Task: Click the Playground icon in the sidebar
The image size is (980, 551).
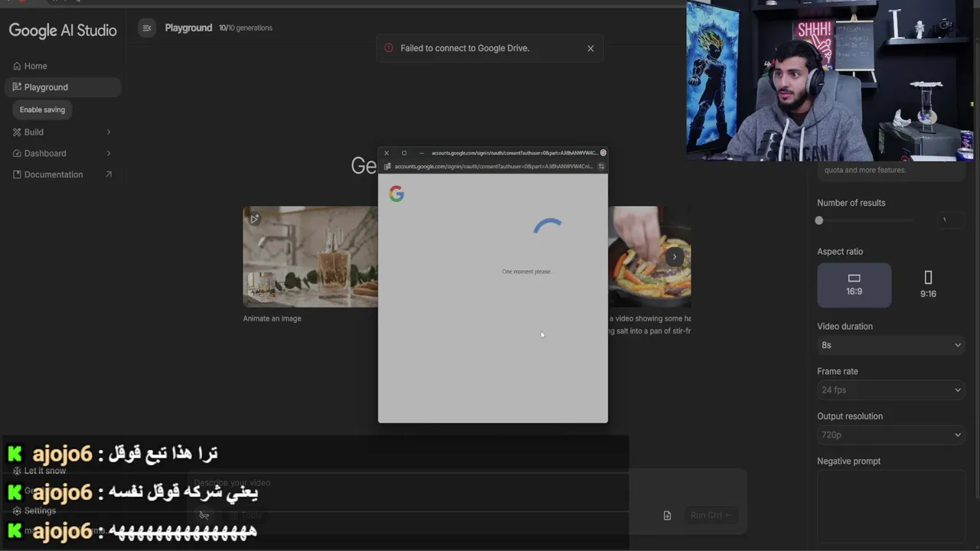Action: 17,87
